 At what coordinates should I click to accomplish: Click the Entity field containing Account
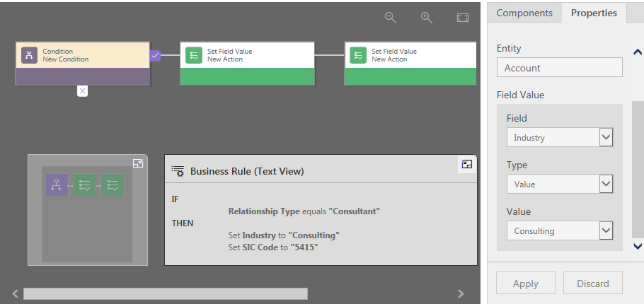(559, 68)
